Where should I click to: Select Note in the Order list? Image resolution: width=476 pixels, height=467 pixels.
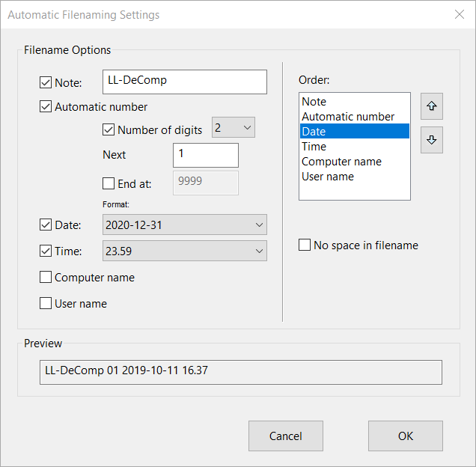coord(314,102)
